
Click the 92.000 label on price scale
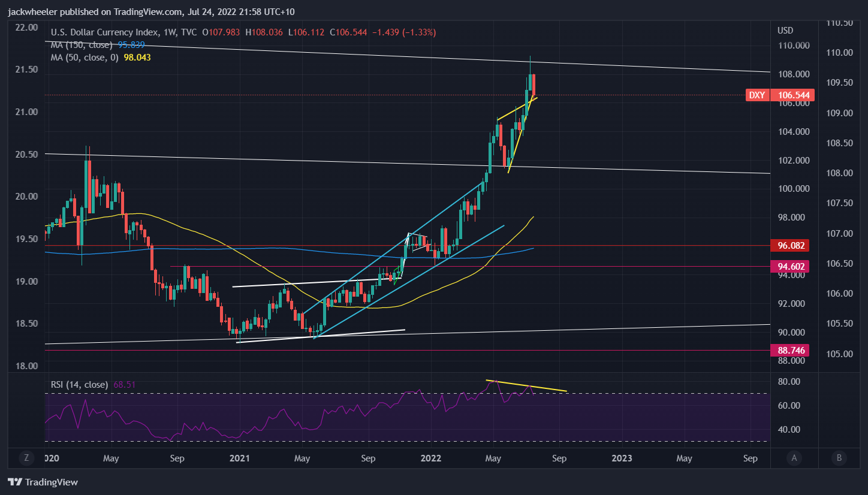790,303
